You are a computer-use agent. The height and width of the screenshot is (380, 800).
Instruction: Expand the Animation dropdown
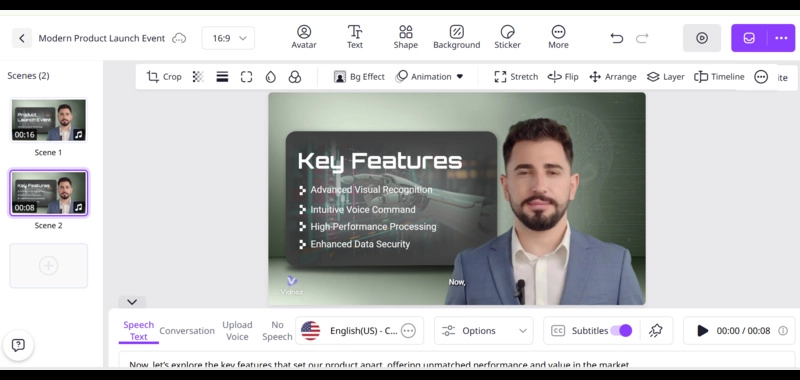pos(430,77)
